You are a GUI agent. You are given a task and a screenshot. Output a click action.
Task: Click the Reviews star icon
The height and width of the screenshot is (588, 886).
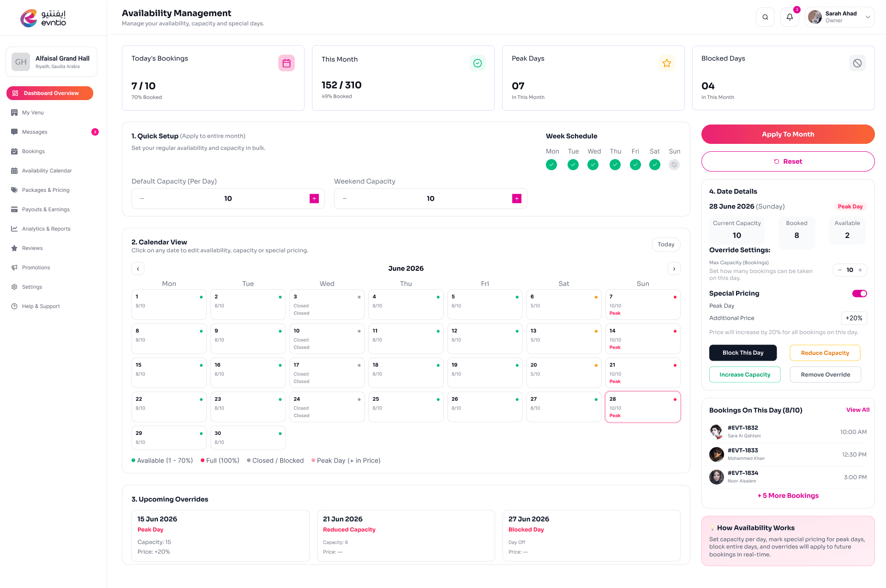[14, 248]
